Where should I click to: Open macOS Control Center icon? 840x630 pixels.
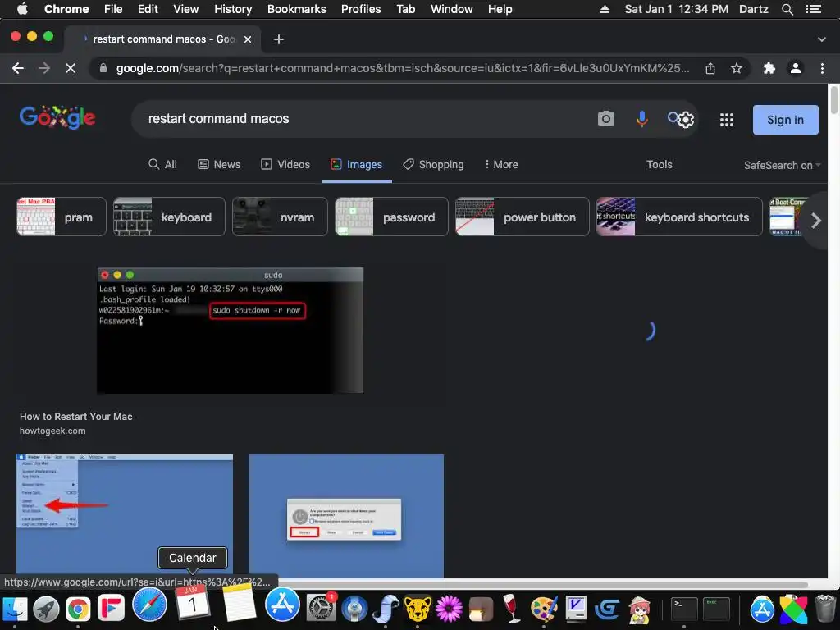click(x=813, y=9)
